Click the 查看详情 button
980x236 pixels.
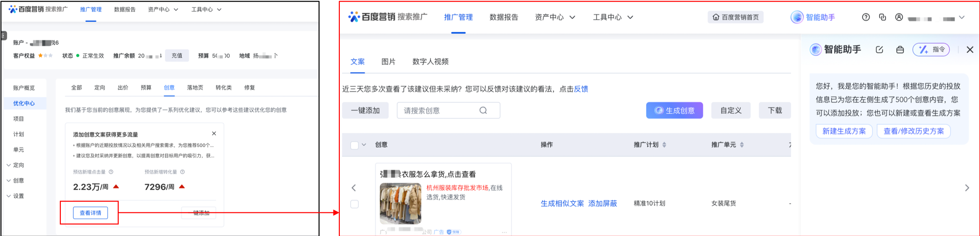click(x=91, y=213)
